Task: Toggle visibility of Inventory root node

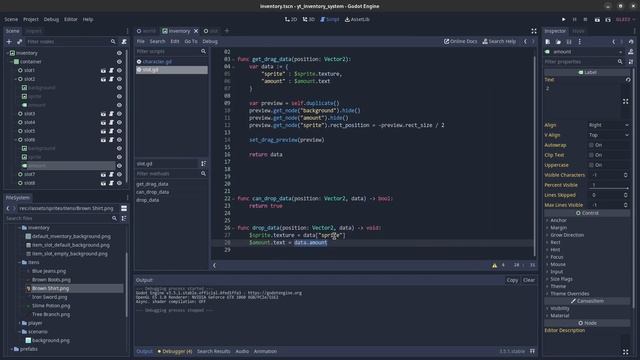Action: 119,53
